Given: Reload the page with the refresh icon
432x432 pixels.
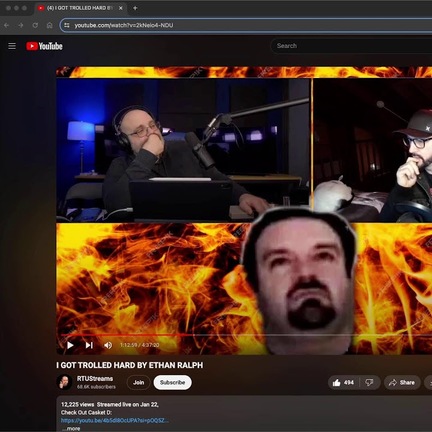Looking at the screenshot, I should coord(35,25).
